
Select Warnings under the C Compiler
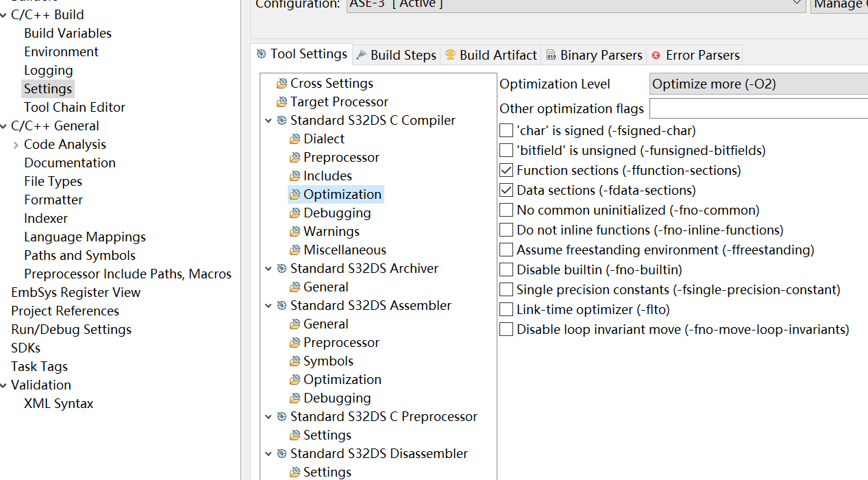tap(332, 232)
